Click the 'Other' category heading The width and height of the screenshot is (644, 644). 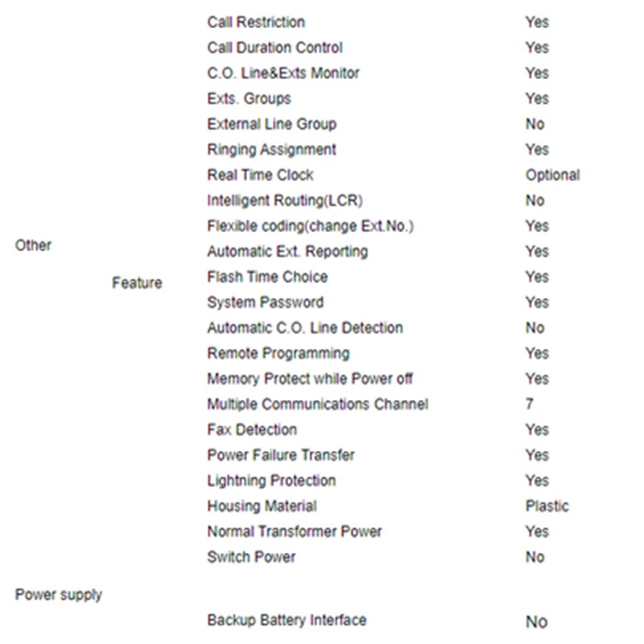33,246
